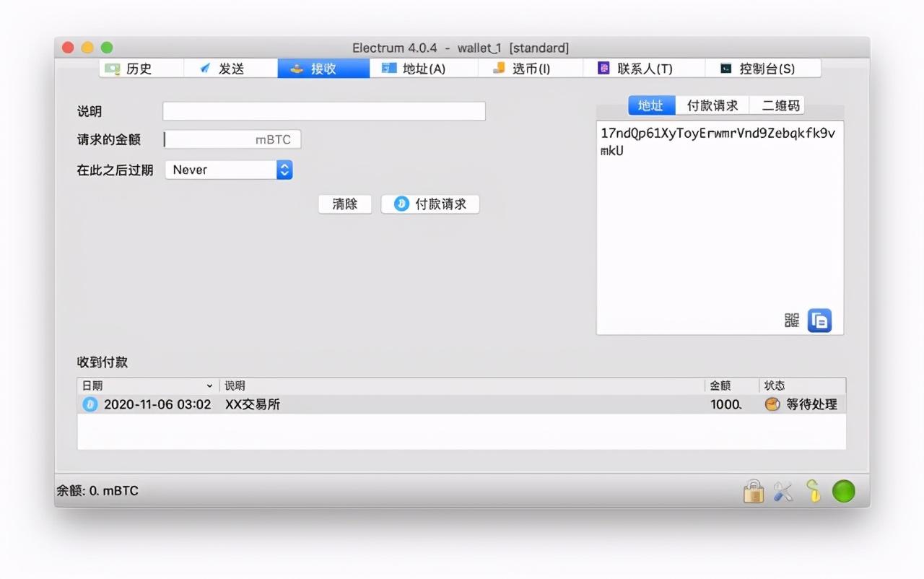Show QR code via small QR icon
The height and width of the screenshot is (579, 924).
click(x=792, y=321)
